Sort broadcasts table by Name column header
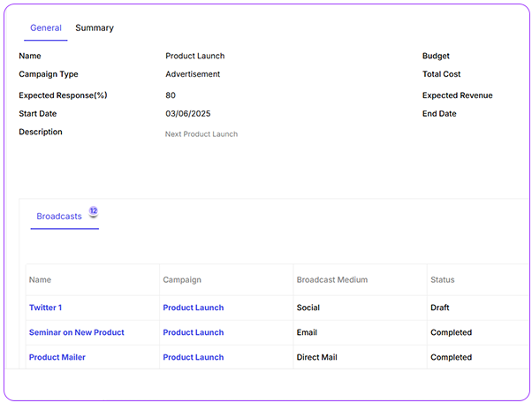The image size is (532, 403). click(x=40, y=280)
